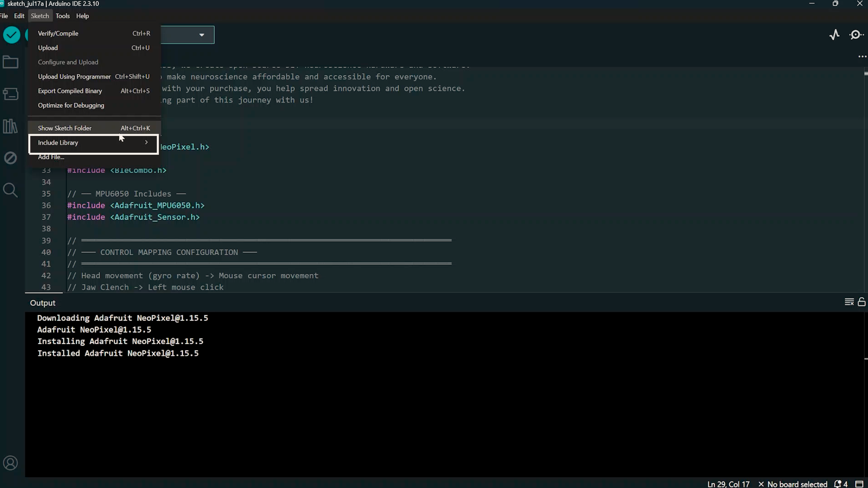Open the Sketchbook folder sidebar icon
This screenshot has height=488, width=868.
(x=10, y=62)
